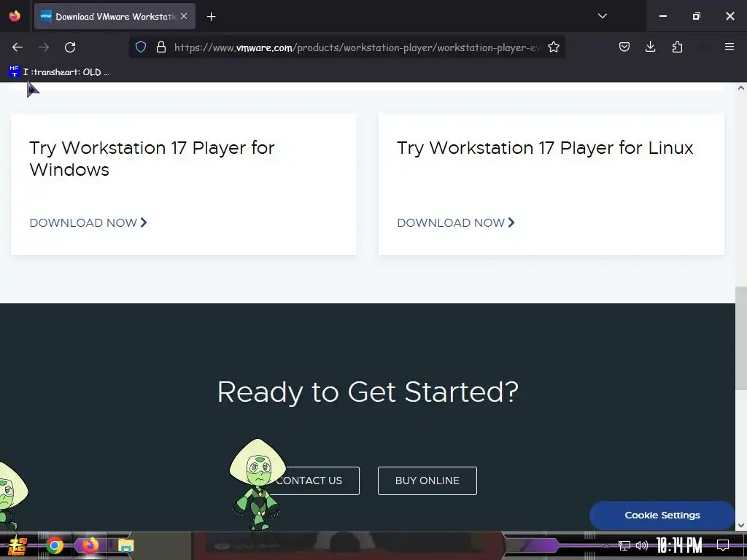
Task: Open the notification center icon
Action: tap(723, 545)
